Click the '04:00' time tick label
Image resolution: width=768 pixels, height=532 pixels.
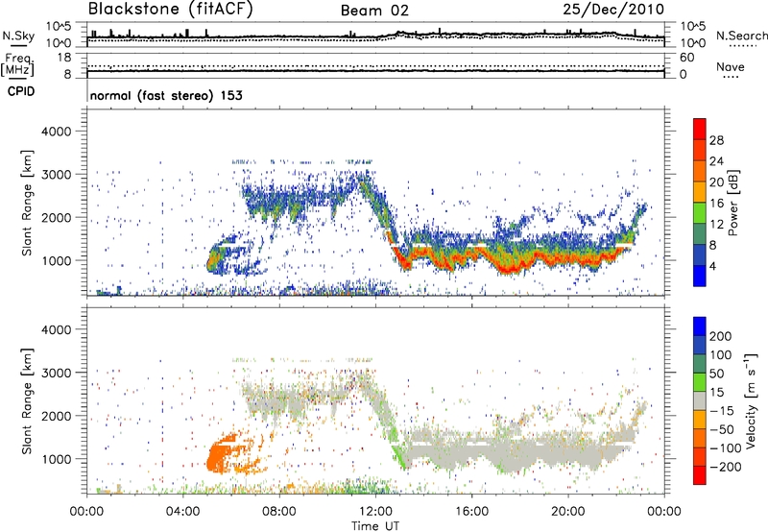coord(183,512)
